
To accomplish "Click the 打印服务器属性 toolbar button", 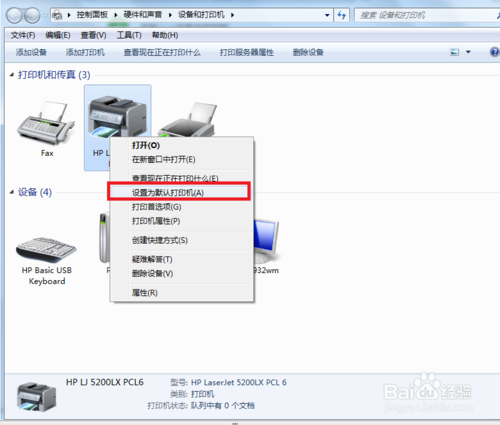I will point(247,52).
